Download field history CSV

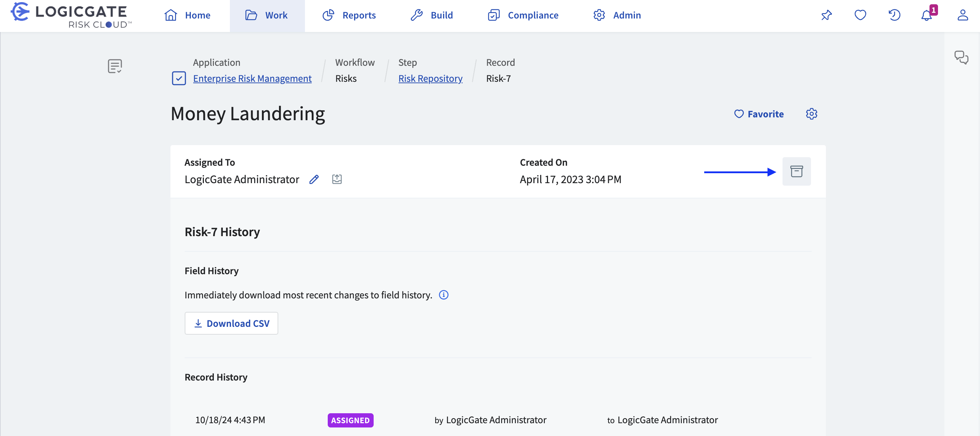231,324
